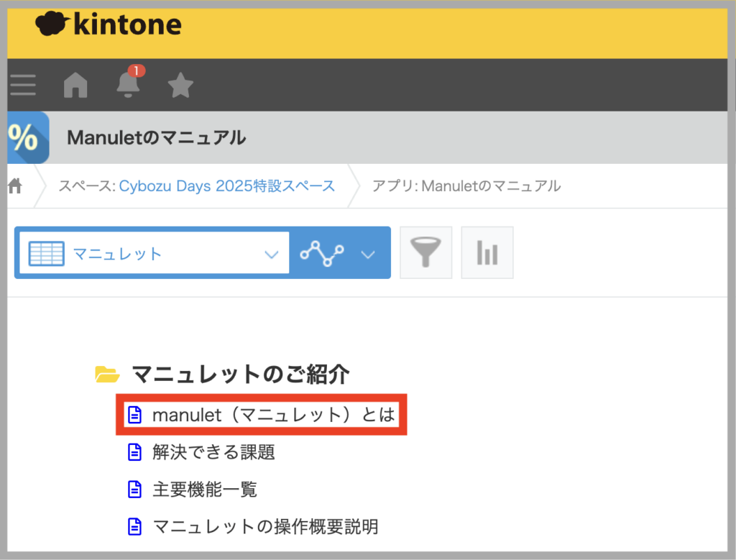The height and width of the screenshot is (560, 736).
Task: Click the line graph icon button
Action: click(x=321, y=253)
